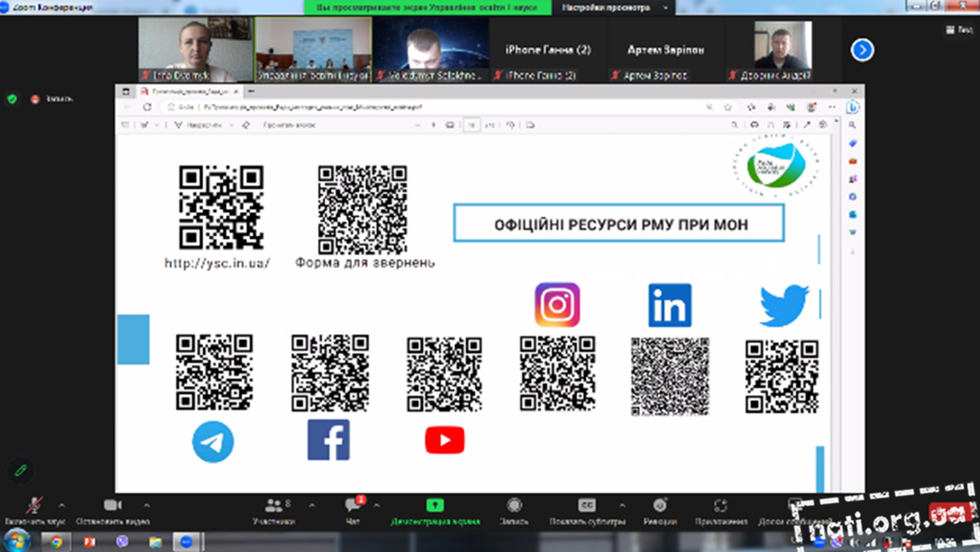The height and width of the screenshot is (552, 980).
Task: Click the Windows Start button
Action: 17,541
